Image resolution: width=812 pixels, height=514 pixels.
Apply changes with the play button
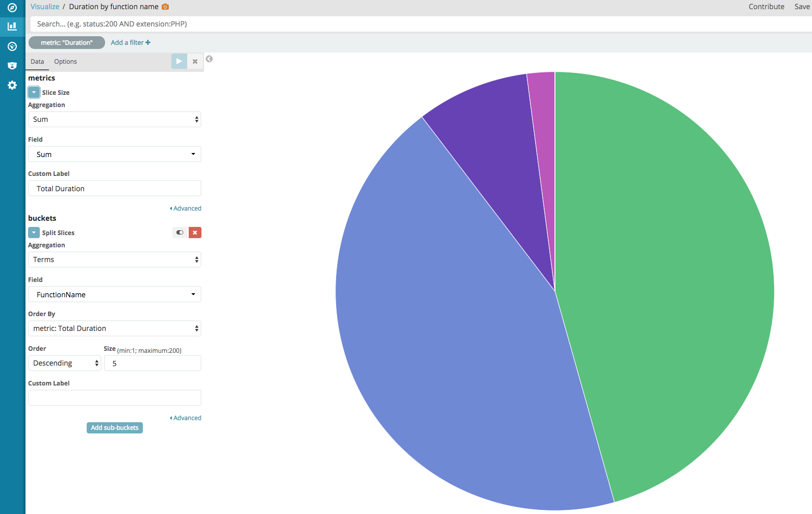pos(179,61)
